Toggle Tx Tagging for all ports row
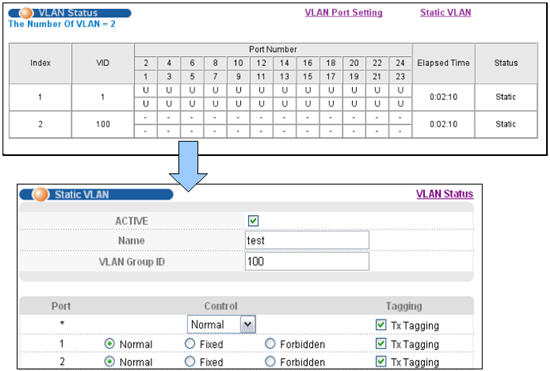550x371 pixels. pyautogui.click(x=381, y=325)
